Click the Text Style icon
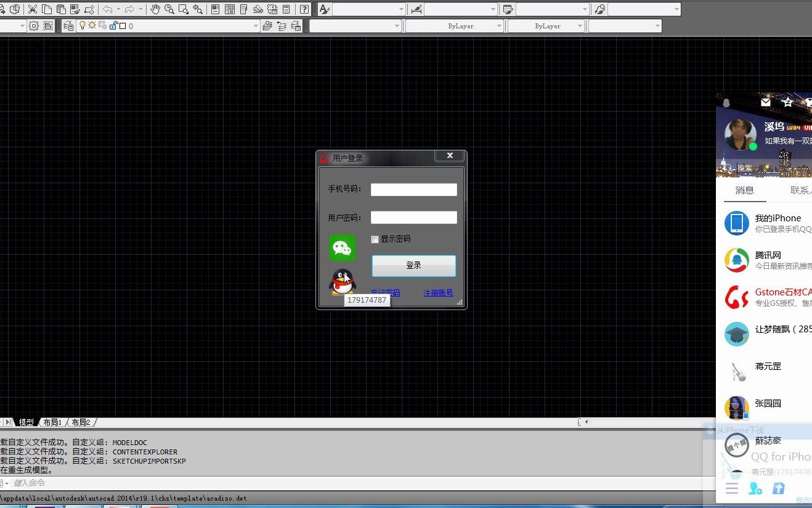812x508 pixels. pyautogui.click(x=325, y=9)
